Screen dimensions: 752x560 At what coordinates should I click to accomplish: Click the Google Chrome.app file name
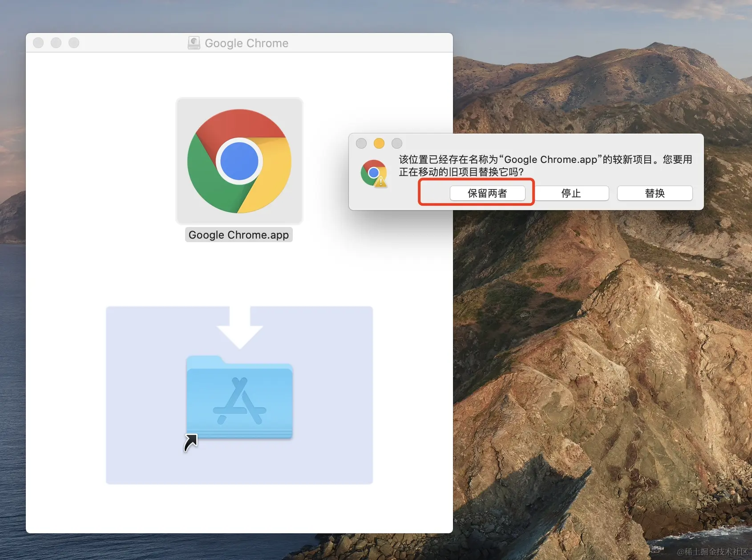click(239, 235)
